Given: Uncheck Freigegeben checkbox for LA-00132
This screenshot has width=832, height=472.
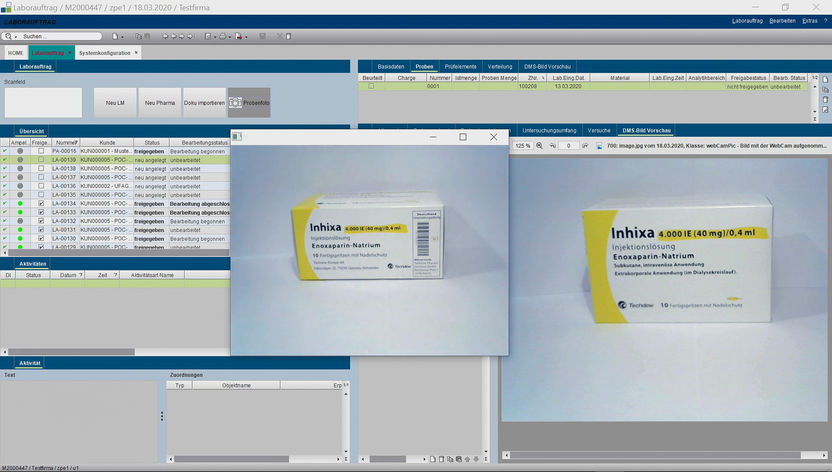Looking at the screenshot, I should (41, 221).
